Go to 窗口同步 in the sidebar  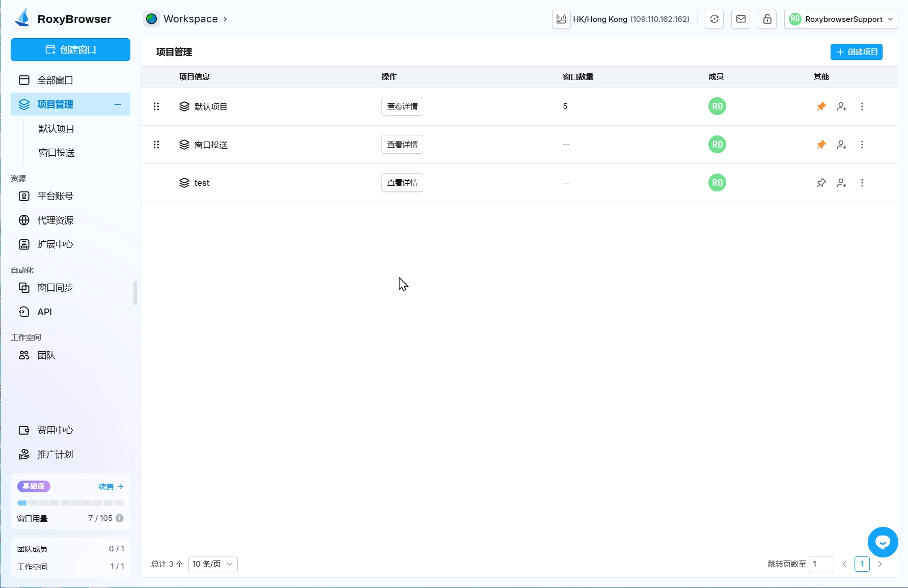[55, 288]
